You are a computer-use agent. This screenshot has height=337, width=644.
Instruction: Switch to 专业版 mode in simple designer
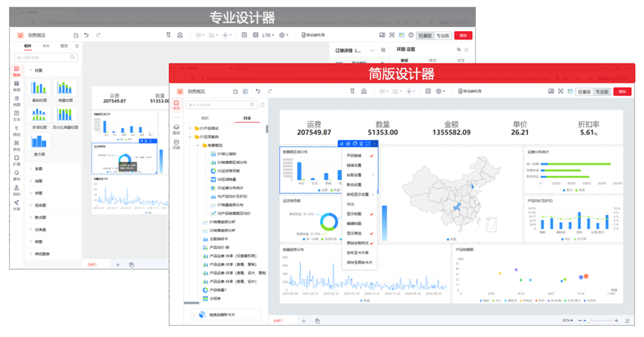pos(601,91)
